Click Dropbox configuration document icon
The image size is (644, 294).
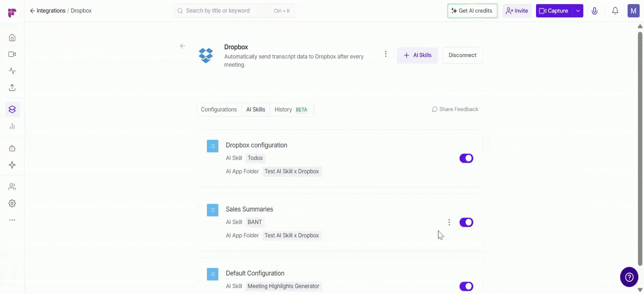click(213, 146)
